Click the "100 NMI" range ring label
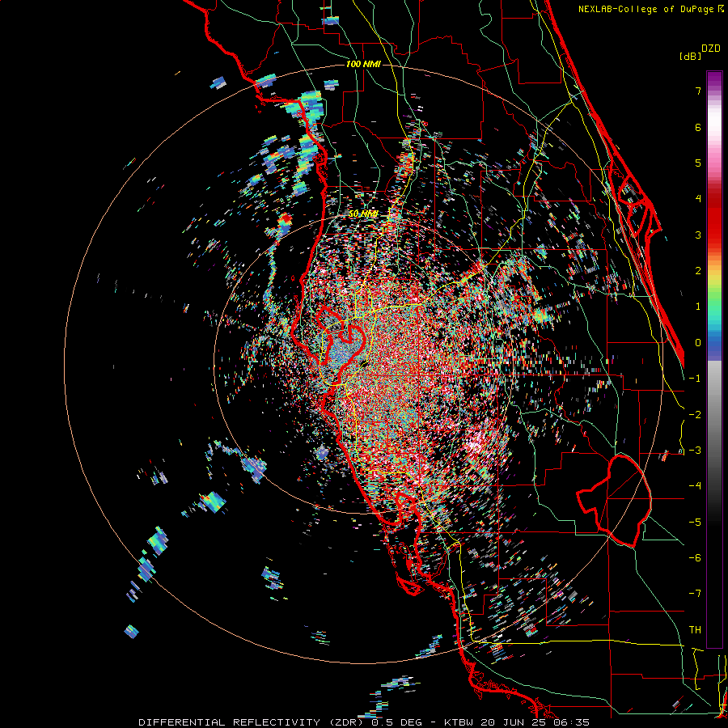728x728 pixels. point(363,64)
